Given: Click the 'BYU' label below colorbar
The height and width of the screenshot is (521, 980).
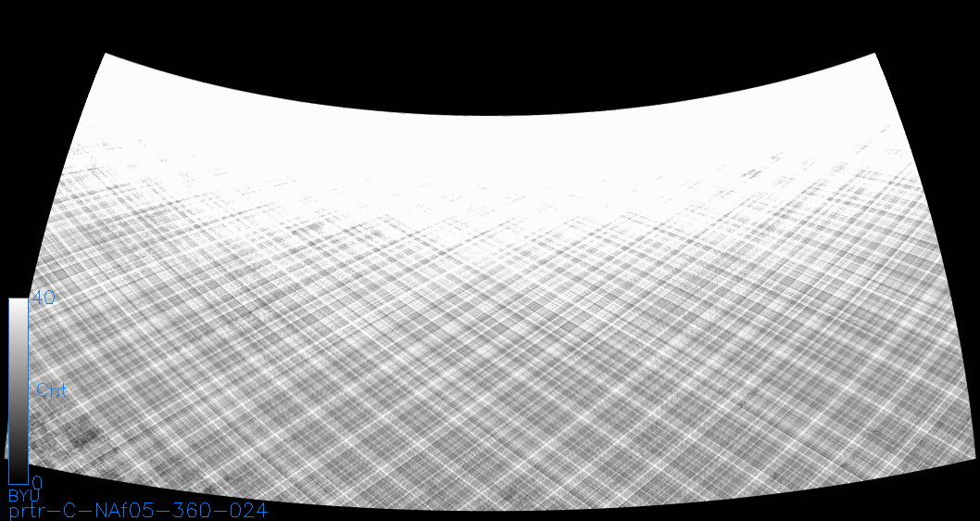Looking at the screenshot, I should (24, 495).
